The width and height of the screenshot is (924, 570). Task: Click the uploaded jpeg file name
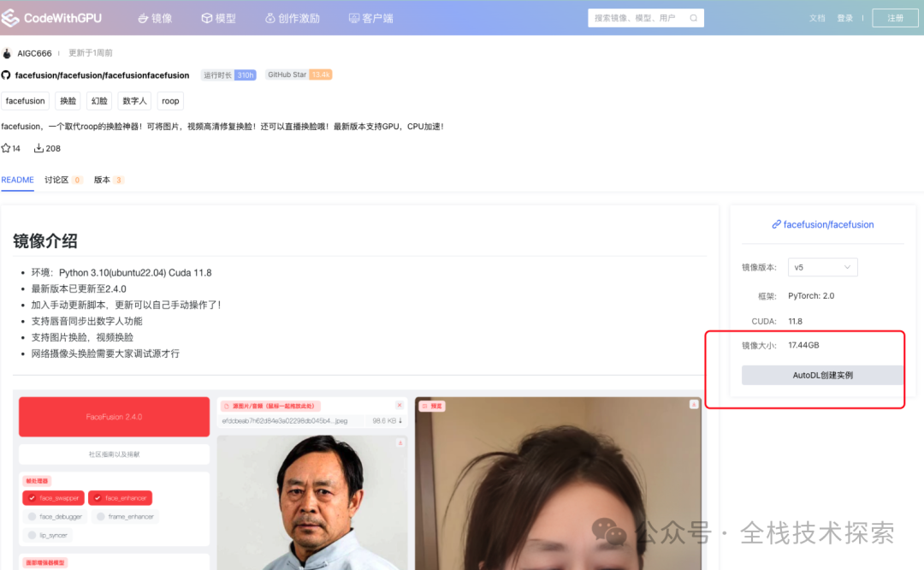[285, 421]
